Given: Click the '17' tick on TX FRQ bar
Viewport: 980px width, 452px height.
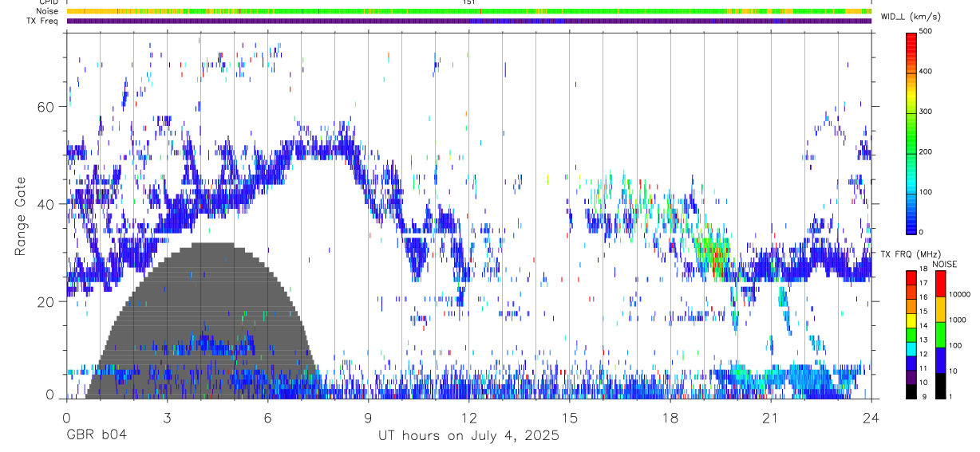Looking at the screenshot, I should (x=924, y=283).
